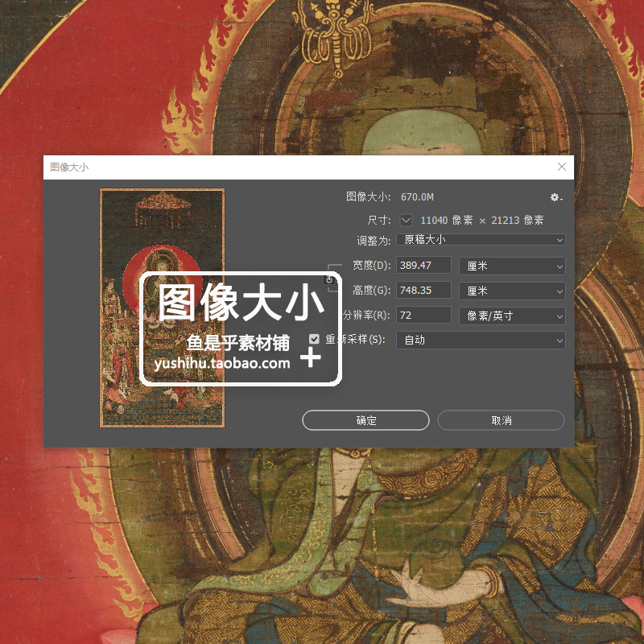Close the 图像大小 dialog

tap(561, 167)
